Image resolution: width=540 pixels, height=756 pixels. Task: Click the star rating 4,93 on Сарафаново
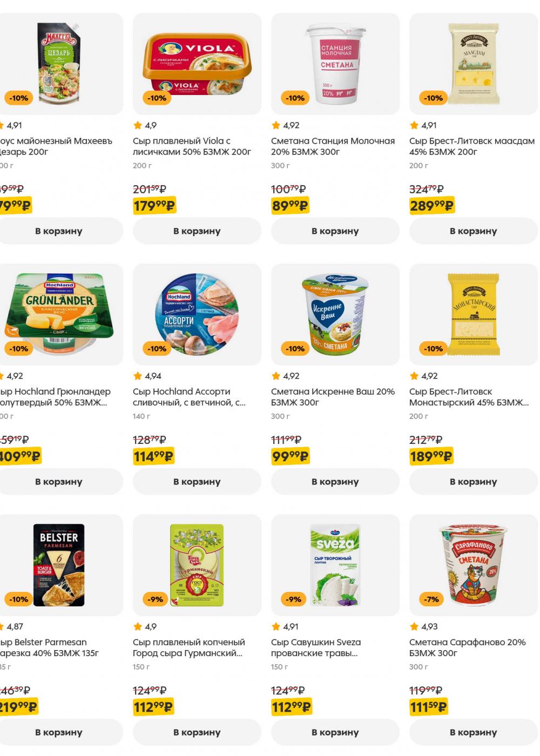click(x=424, y=626)
